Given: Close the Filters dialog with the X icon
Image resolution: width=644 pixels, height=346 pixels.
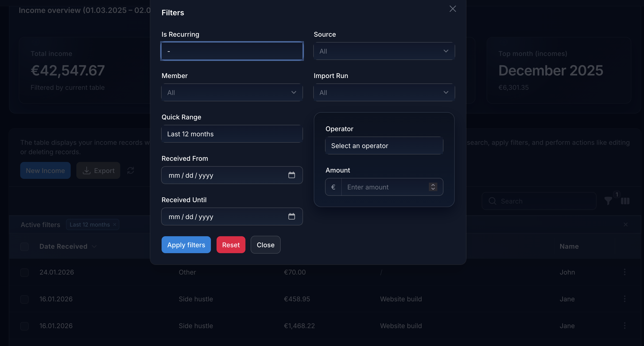Looking at the screenshot, I should click(x=453, y=9).
